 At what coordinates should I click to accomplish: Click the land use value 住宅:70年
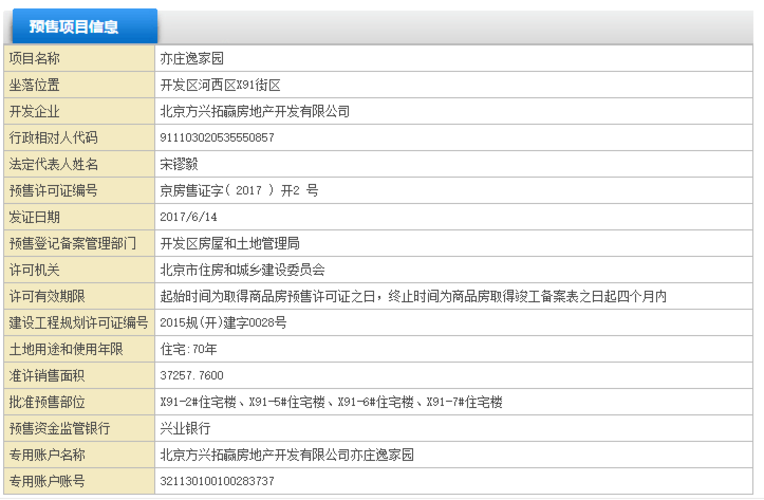click(x=189, y=349)
